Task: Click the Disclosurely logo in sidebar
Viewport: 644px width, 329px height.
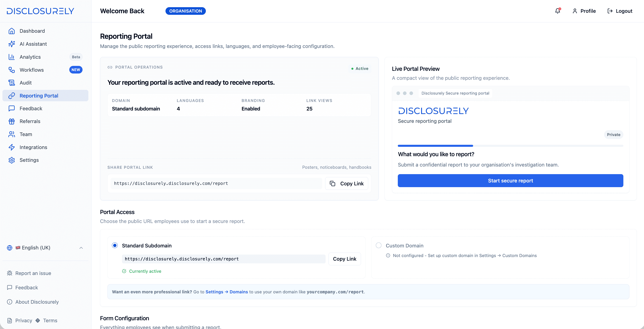Action: pos(40,11)
